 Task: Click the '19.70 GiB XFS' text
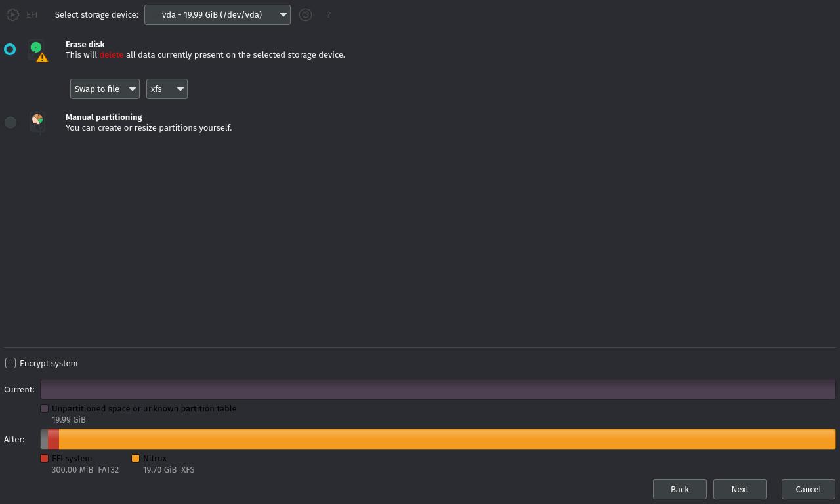(169, 469)
